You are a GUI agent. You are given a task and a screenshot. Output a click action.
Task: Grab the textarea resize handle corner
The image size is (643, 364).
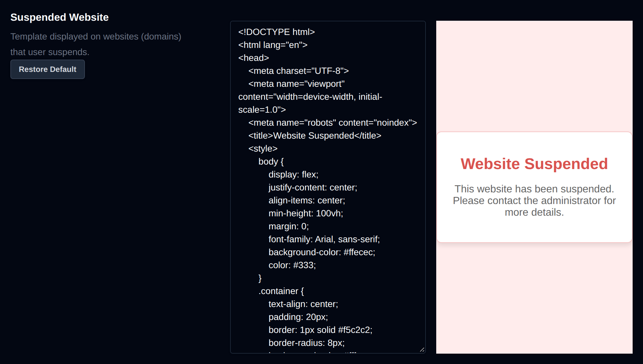(x=422, y=350)
